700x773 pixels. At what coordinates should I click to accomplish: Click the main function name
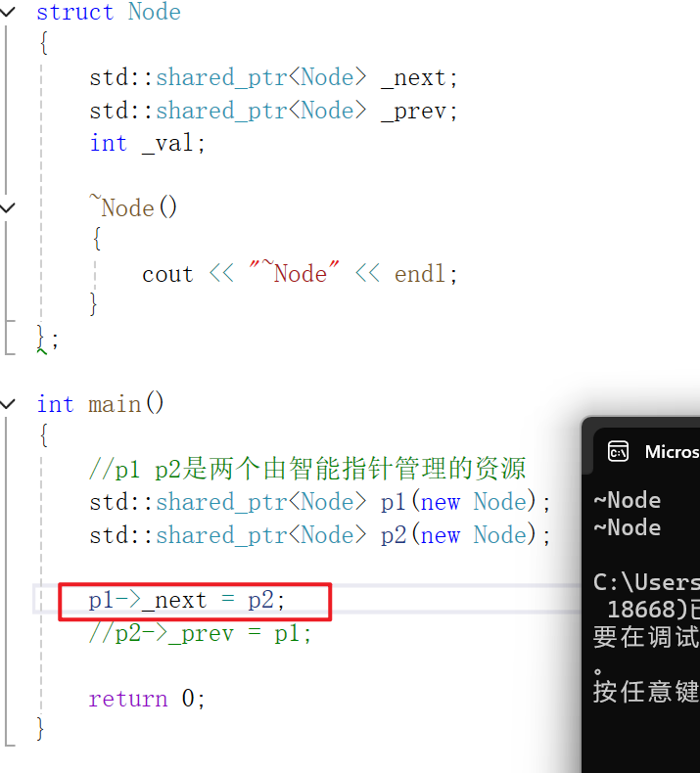(x=115, y=405)
